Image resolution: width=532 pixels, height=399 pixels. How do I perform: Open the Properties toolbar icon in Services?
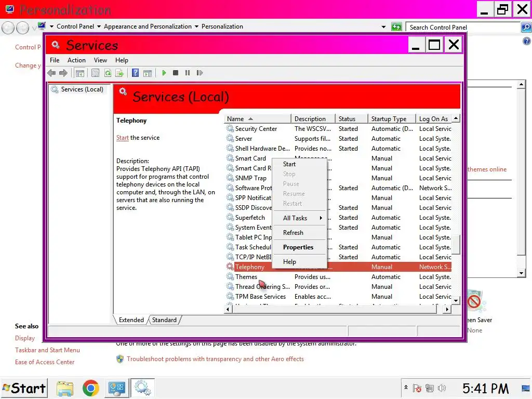tap(96, 73)
